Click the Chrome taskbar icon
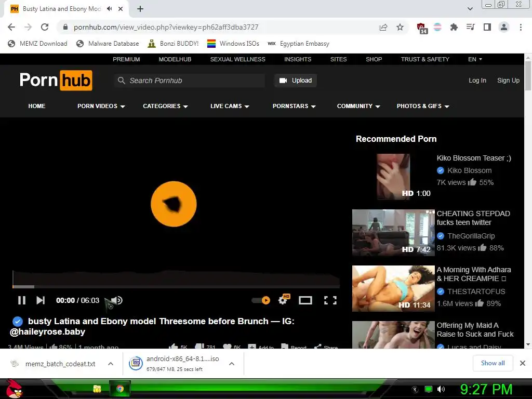Viewport: 532px width, 399px height. (120, 389)
